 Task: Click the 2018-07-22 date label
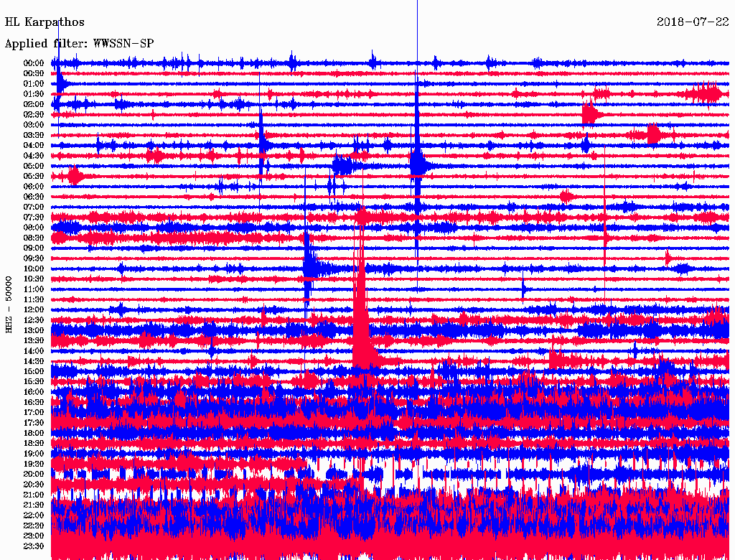pyautogui.click(x=693, y=22)
